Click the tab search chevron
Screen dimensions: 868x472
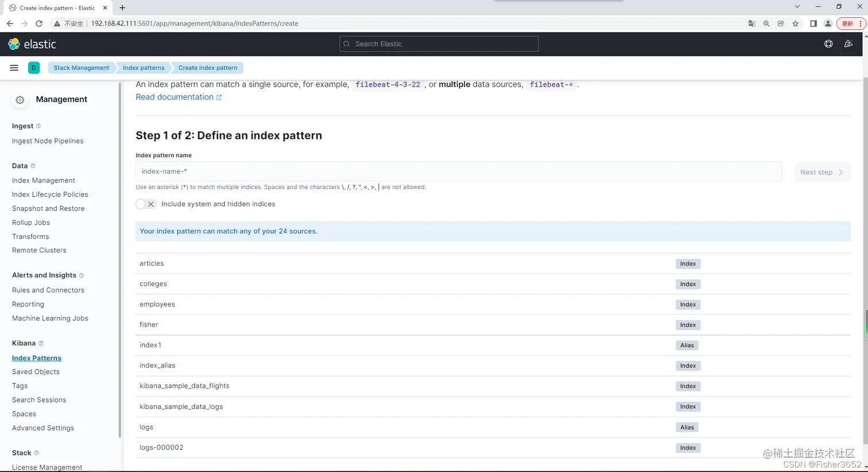point(797,6)
